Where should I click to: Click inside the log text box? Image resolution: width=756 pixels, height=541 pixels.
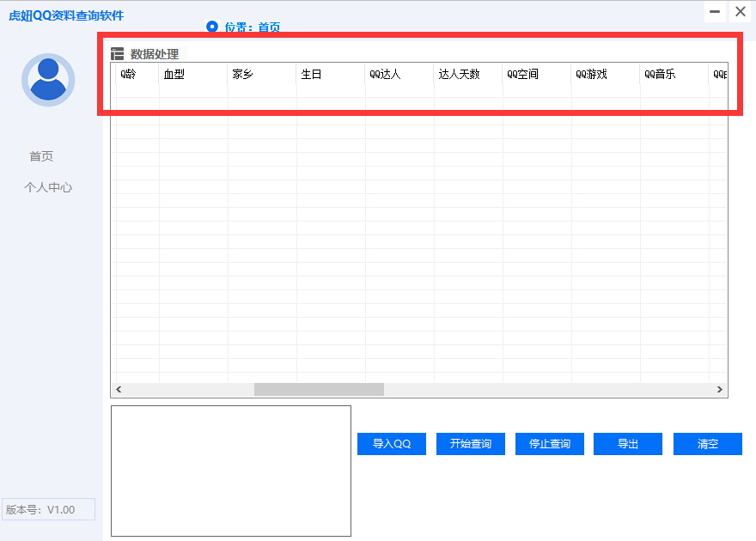click(x=231, y=471)
